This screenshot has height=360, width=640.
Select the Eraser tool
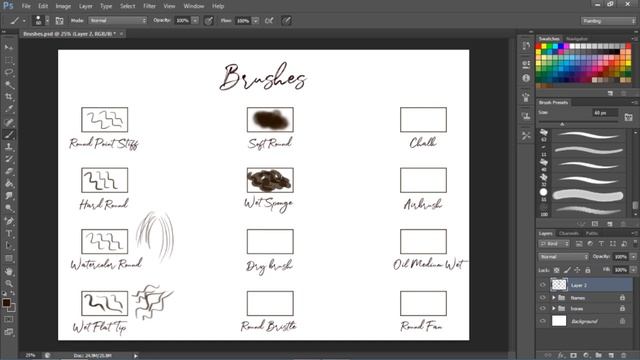point(9,171)
